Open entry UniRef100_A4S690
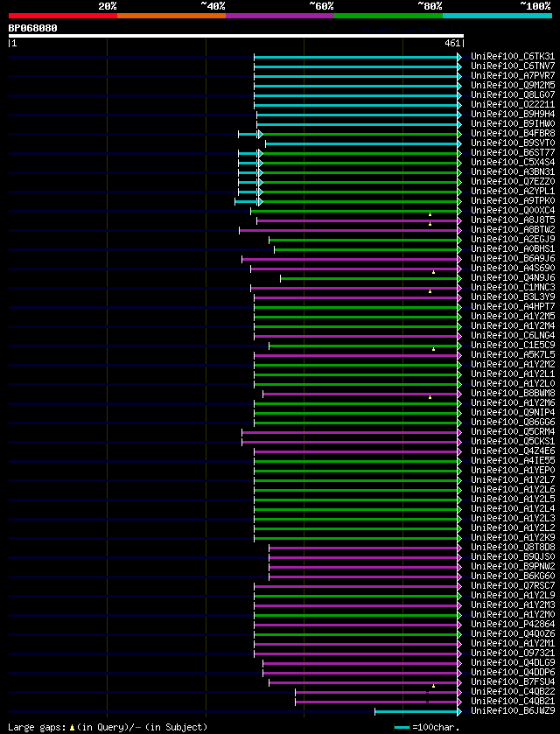Image resolution: width=560 pixels, height=734 pixels. (x=513, y=269)
